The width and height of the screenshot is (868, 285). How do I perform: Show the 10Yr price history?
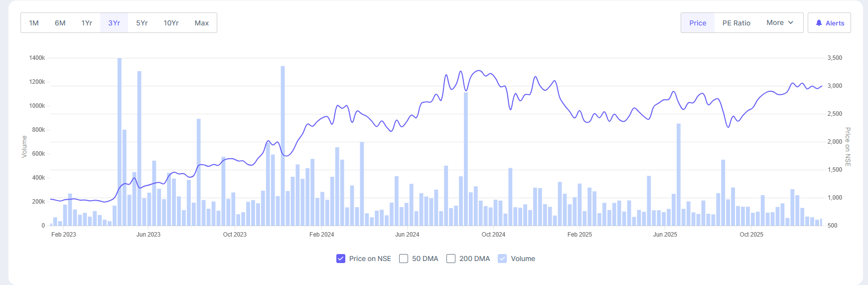coord(171,23)
